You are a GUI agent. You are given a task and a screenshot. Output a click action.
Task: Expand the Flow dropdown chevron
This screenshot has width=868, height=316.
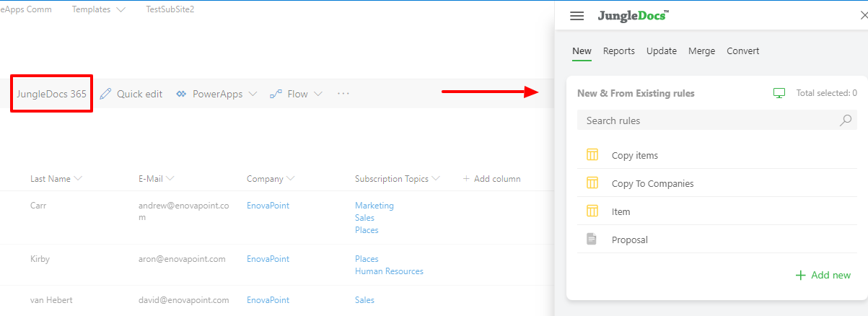tap(317, 94)
